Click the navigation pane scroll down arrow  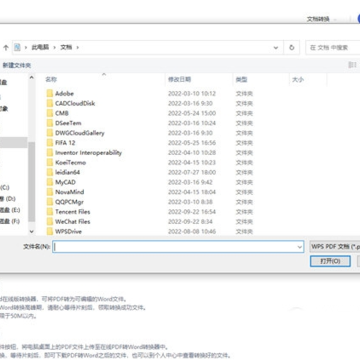[32, 231]
